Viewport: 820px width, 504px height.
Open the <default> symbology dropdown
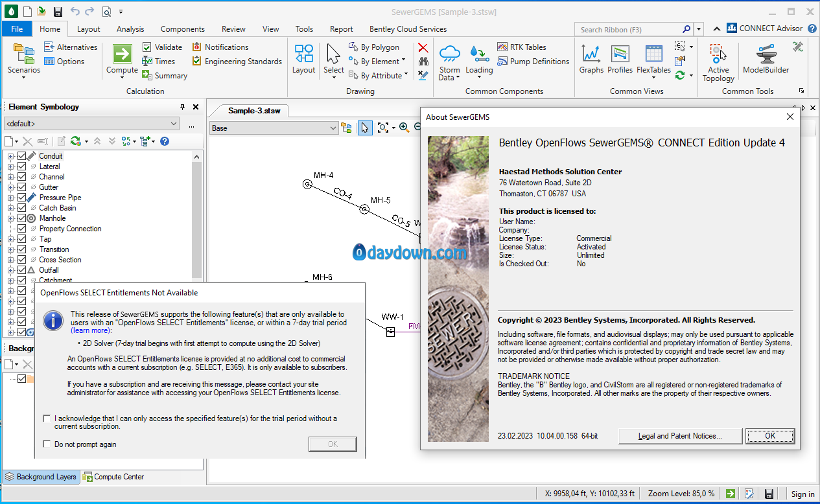pyautogui.click(x=91, y=124)
